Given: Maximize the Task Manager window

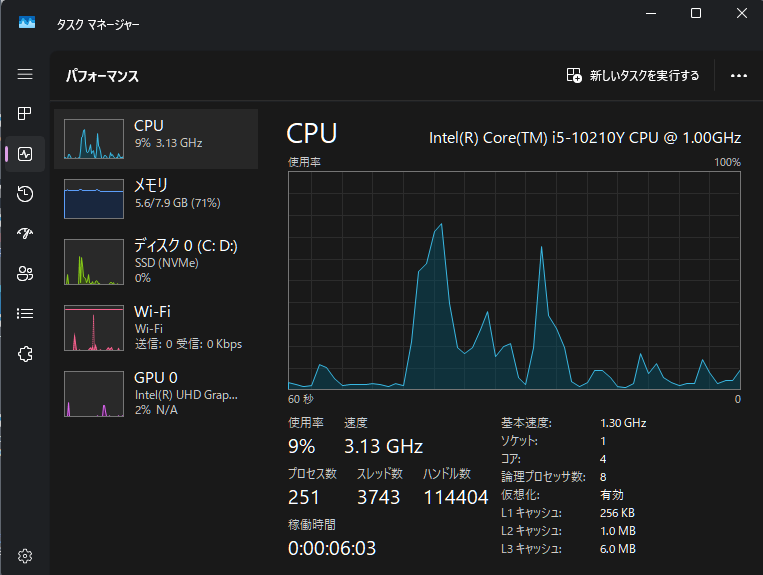Looking at the screenshot, I should coord(696,13).
